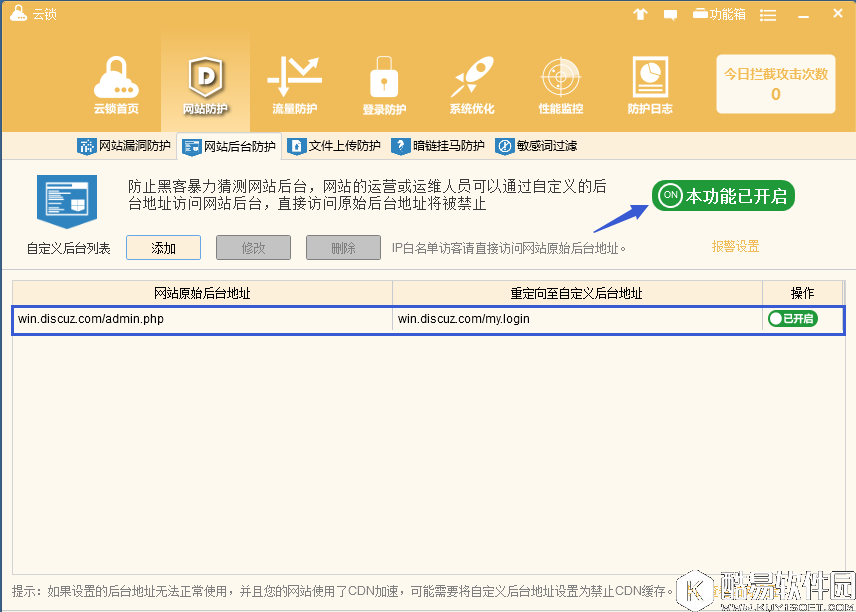This screenshot has width=856, height=612.
Task: Select the 网站防护 protection module
Action: (x=204, y=84)
